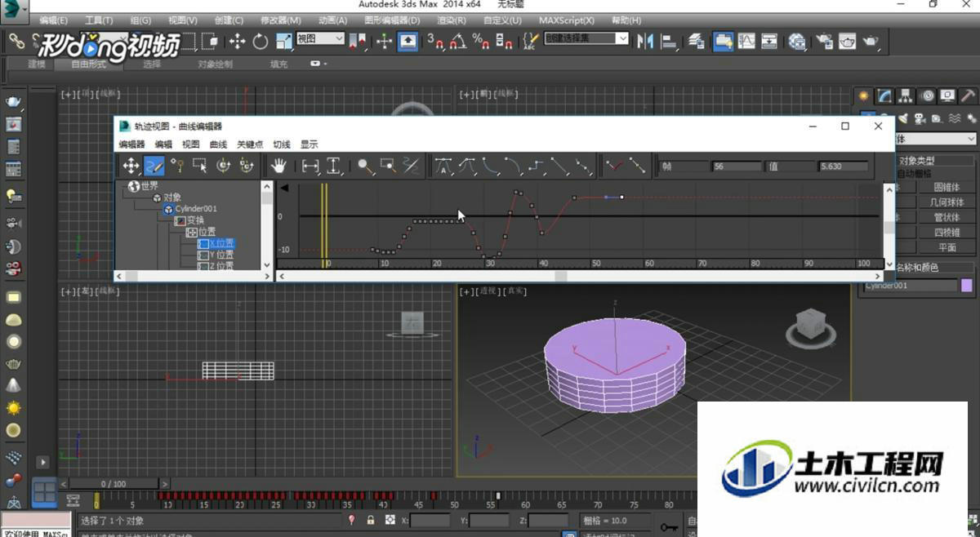Frame horizontal extents of curve

310,166
